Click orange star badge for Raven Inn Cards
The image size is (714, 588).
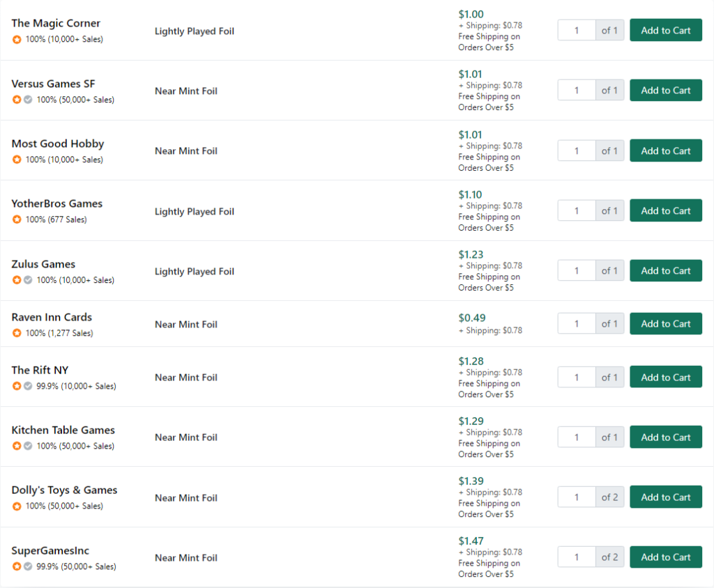17,333
